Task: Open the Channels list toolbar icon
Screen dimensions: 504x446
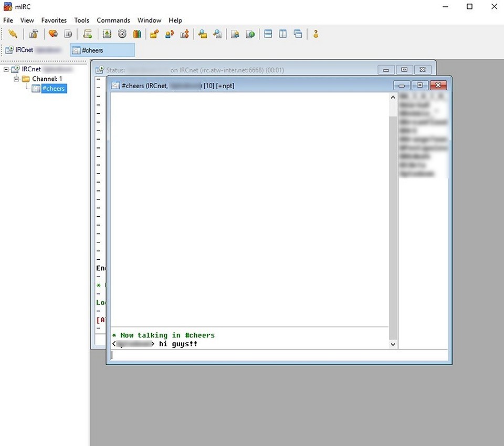Action: 68,34
